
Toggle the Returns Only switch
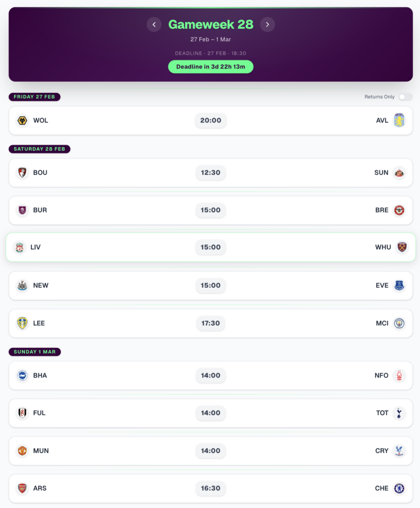point(405,97)
